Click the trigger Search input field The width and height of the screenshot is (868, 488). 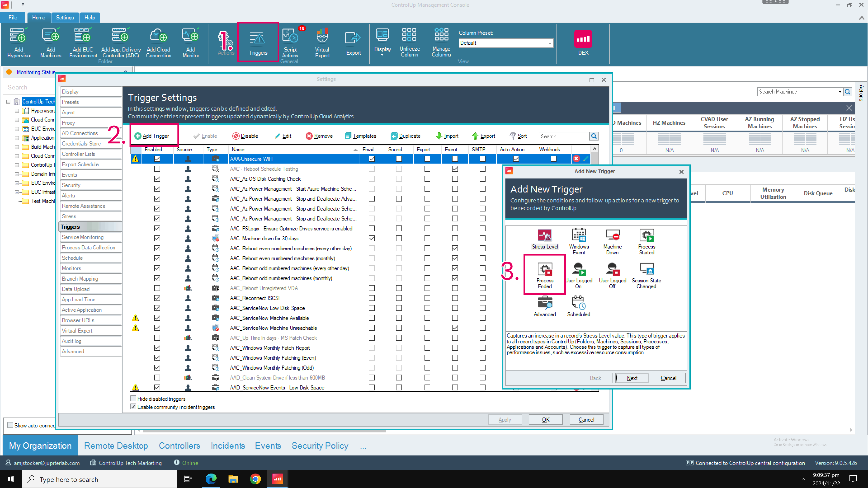point(564,136)
